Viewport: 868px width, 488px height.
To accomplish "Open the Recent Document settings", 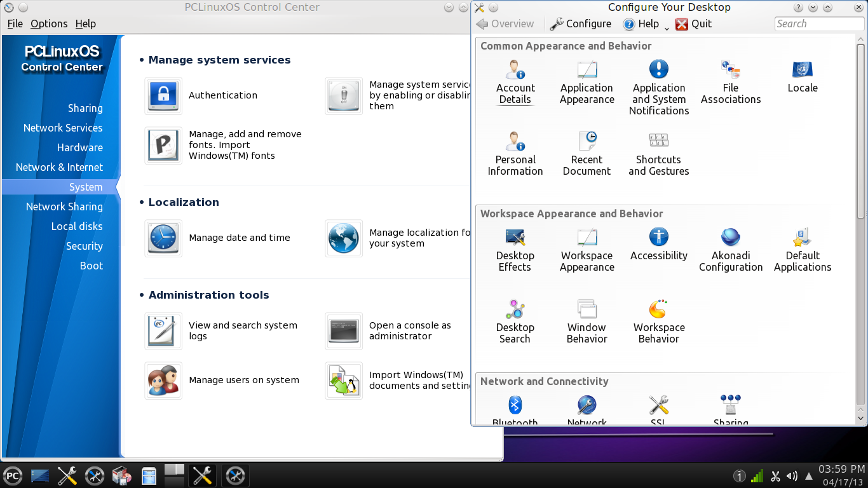I will [587, 154].
